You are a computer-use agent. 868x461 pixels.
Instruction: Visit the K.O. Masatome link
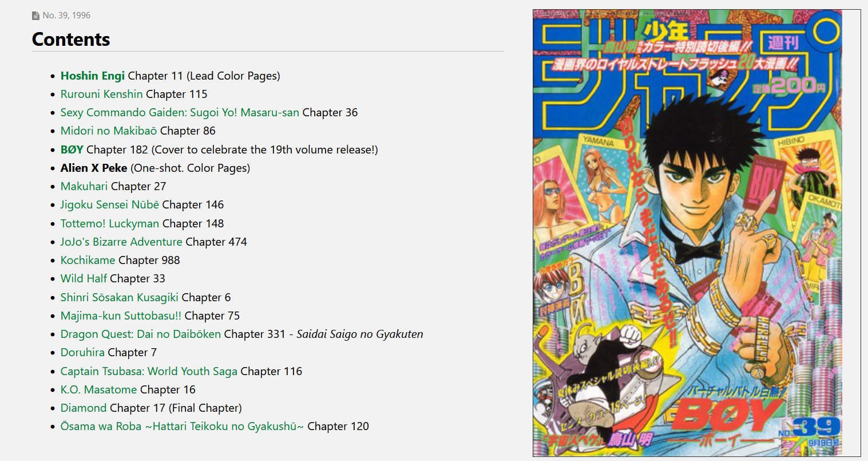pyautogui.click(x=99, y=389)
